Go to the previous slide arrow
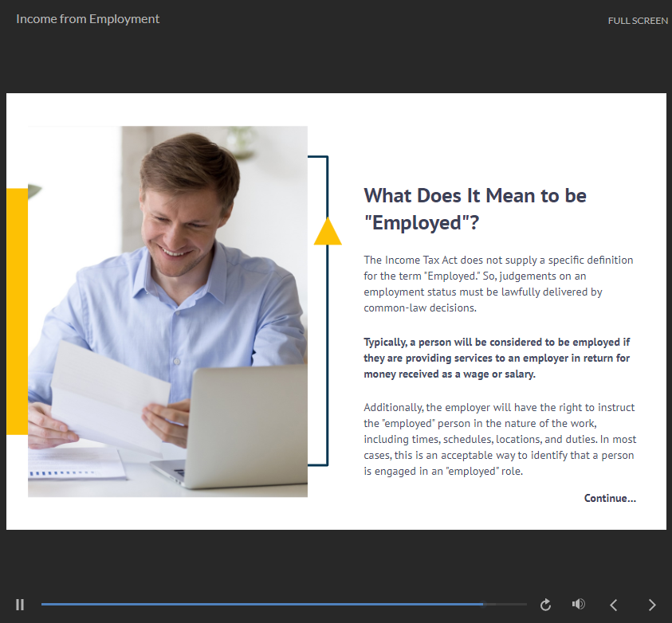The width and height of the screenshot is (672, 623). [x=613, y=605]
